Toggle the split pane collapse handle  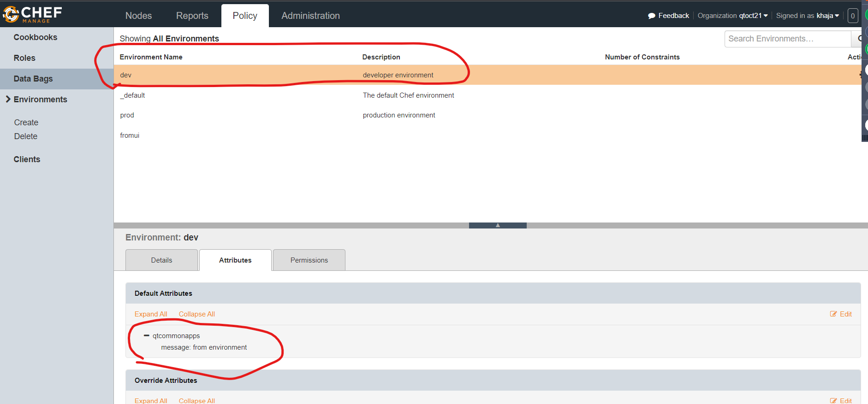pos(498,225)
